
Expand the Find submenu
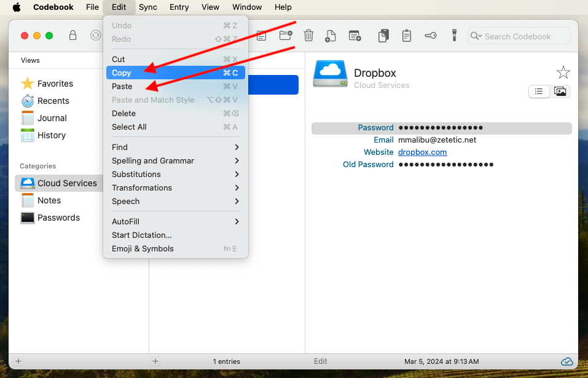(x=176, y=147)
